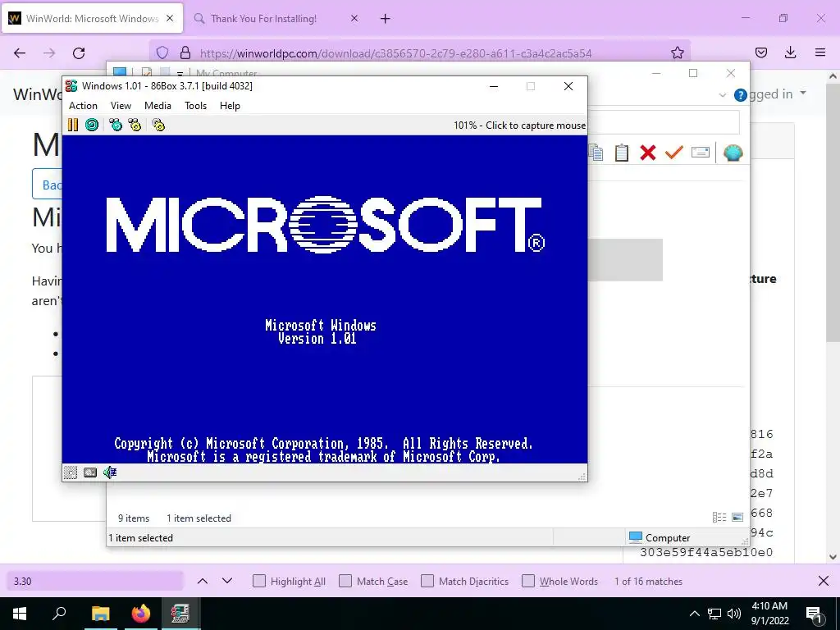The image size is (840, 630).
Task: Switch to WinWorld: Microsoft Windows tab
Action: (x=92, y=19)
